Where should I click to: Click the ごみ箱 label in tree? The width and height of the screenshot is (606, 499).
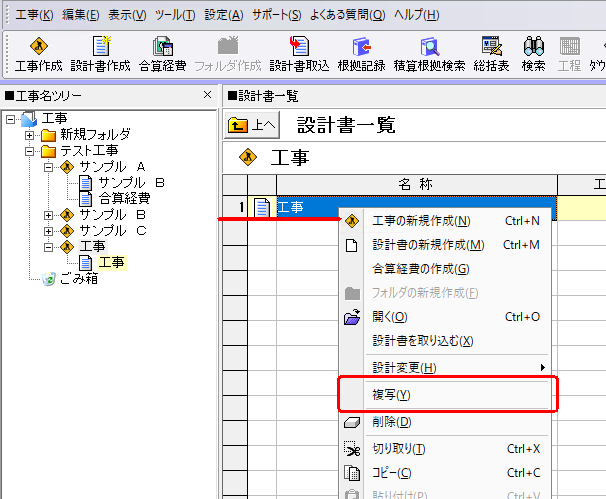[x=79, y=279]
